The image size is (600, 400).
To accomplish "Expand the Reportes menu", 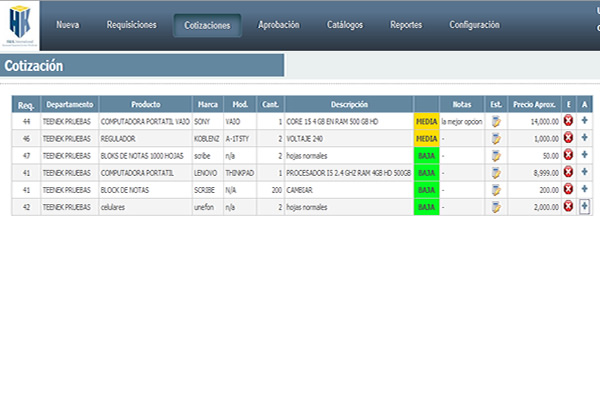I will (x=406, y=25).
